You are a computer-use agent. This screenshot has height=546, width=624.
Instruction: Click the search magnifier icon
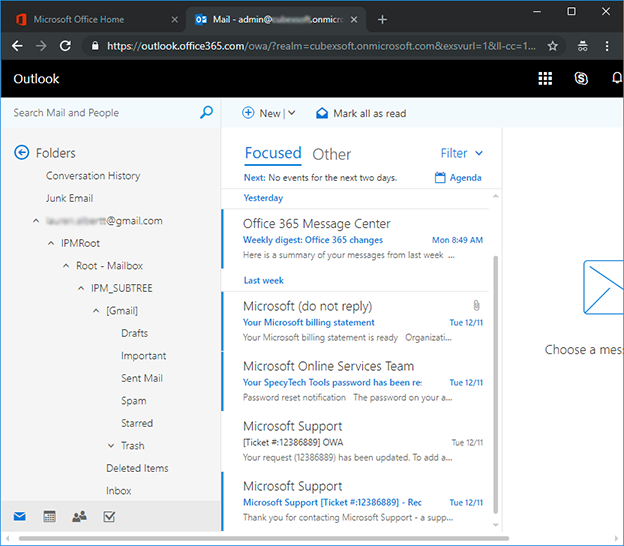pyautogui.click(x=206, y=113)
